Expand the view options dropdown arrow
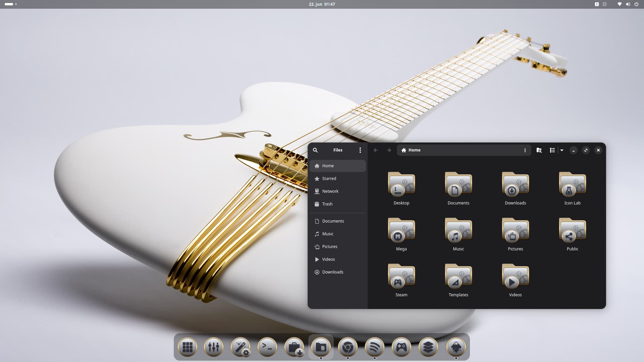 click(x=562, y=150)
